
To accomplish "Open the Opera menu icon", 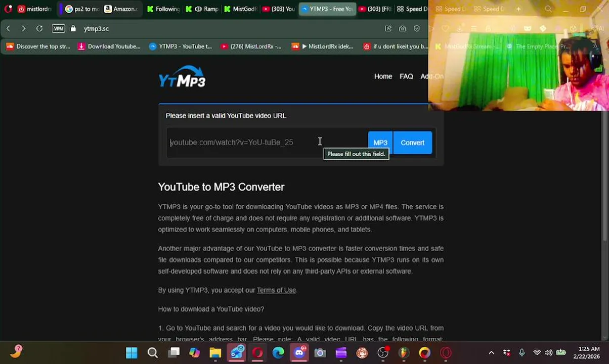I will click(x=8, y=9).
